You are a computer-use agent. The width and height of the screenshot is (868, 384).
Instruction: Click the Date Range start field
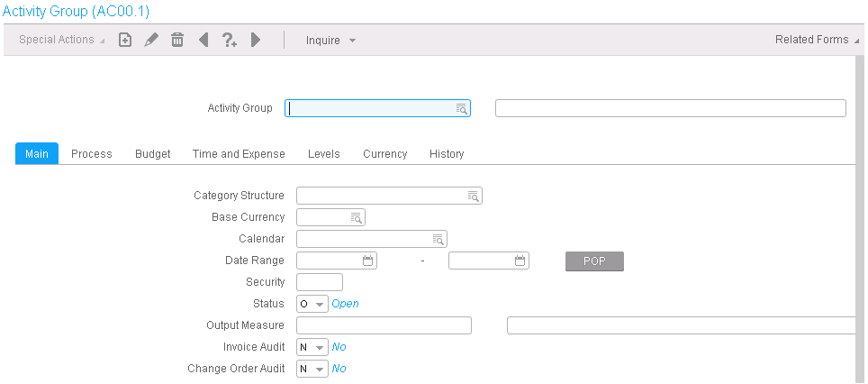click(x=337, y=261)
